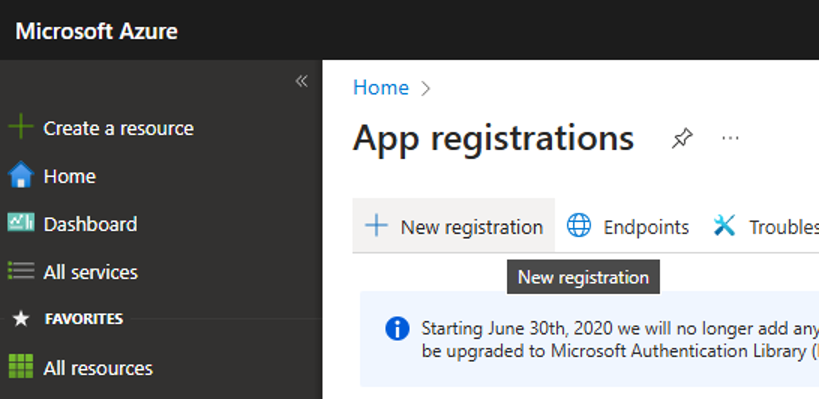
Task: Click the plus icon for New registration
Action: click(x=376, y=226)
